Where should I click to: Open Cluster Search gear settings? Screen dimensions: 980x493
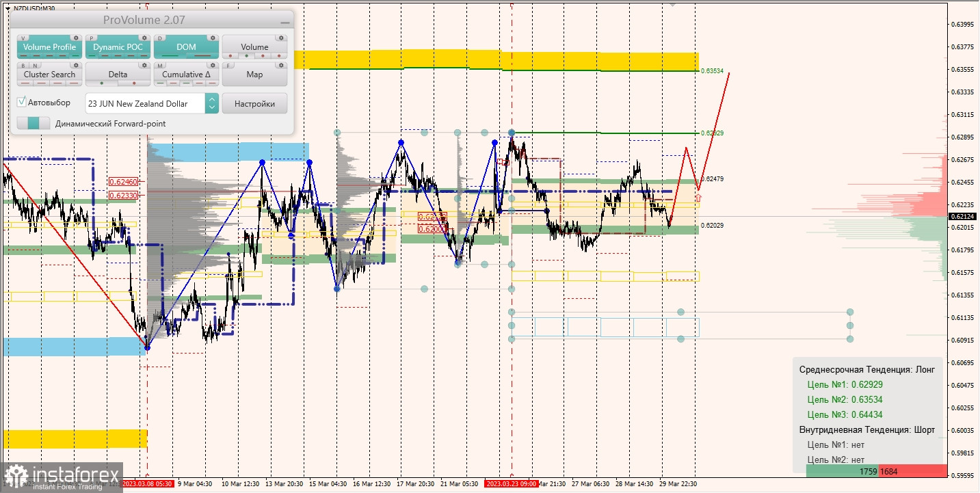pos(77,66)
